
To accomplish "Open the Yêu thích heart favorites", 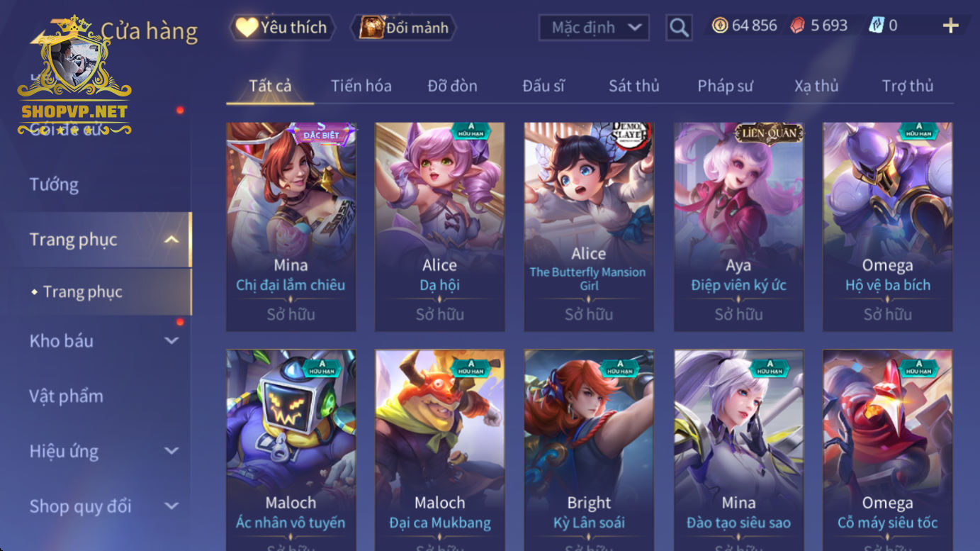I will [x=281, y=28].
